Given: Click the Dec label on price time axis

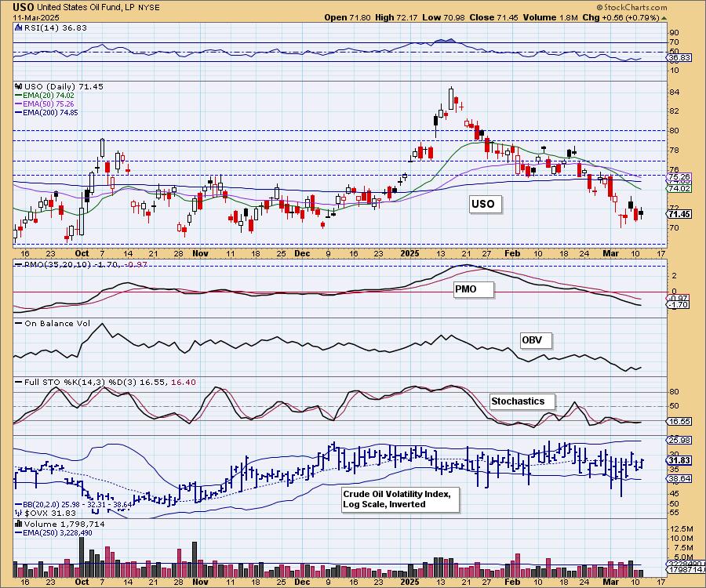Looking at the screenshot, I should (302, 253).
